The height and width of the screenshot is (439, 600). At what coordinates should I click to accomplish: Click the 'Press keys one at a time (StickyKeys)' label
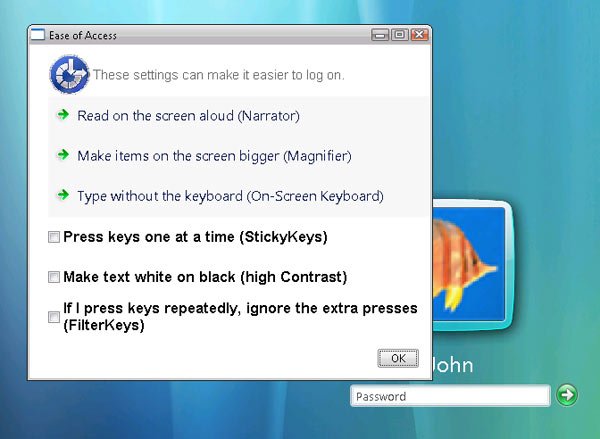click(195, 237)
